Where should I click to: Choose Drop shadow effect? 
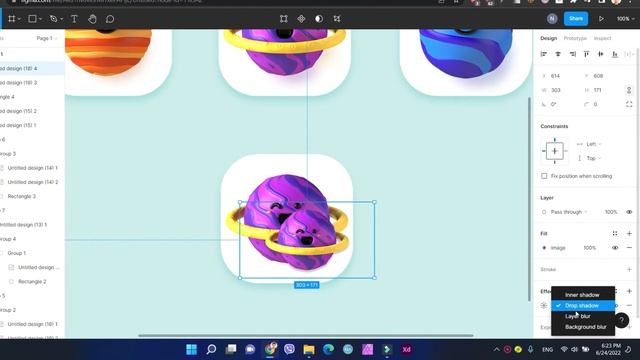pos(582,306)
